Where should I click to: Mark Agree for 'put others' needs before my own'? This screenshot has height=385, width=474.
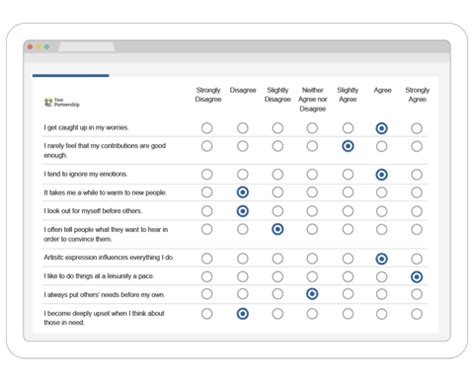(381, 294)
